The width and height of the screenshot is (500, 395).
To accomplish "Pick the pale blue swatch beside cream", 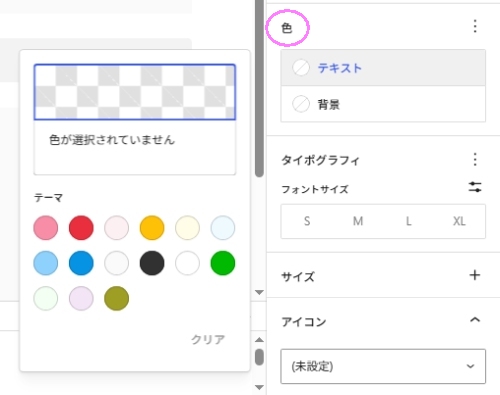I will click(x=223, y=228).
